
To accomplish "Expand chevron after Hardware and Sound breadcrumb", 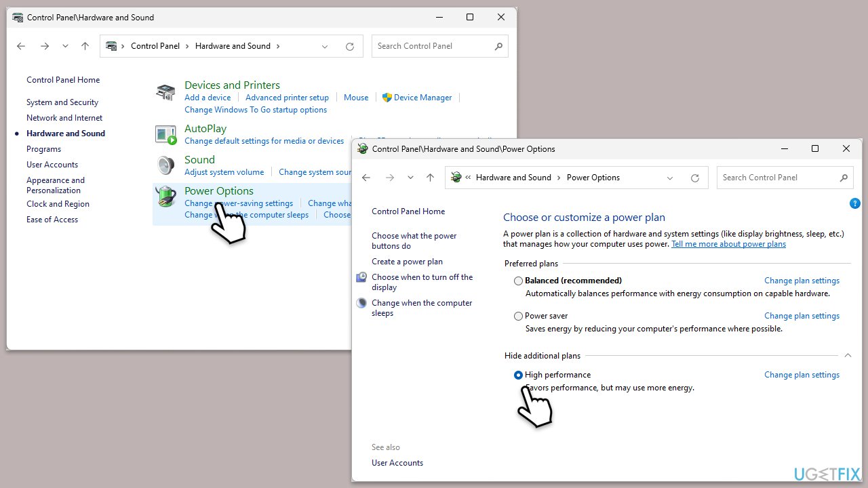I will click(x=278, y=46).
